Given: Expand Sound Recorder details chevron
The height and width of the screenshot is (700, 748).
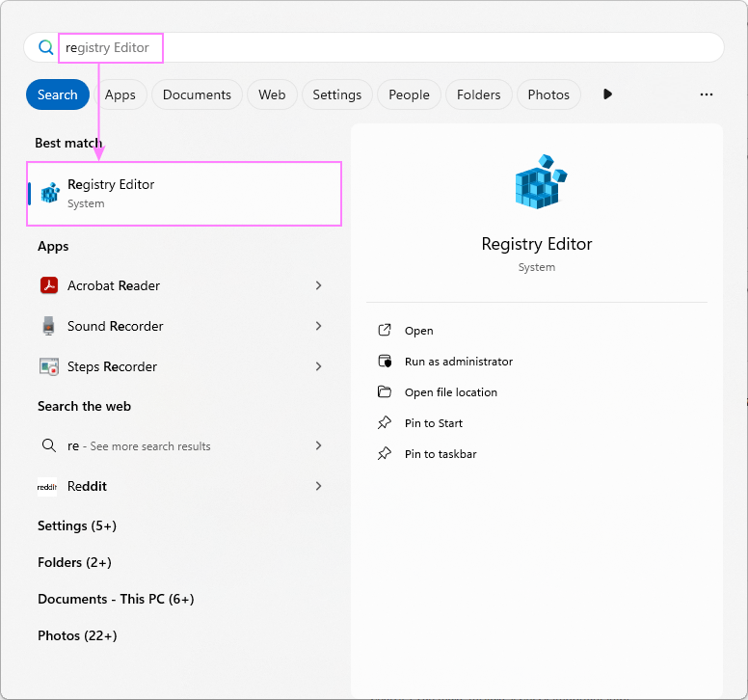Looking at the screenshot, I should pos(318,326).
